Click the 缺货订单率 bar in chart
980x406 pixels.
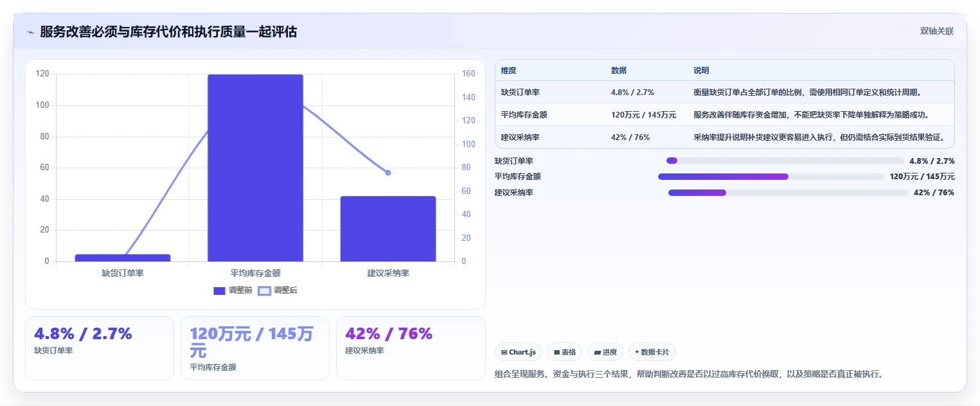point(123,258)
